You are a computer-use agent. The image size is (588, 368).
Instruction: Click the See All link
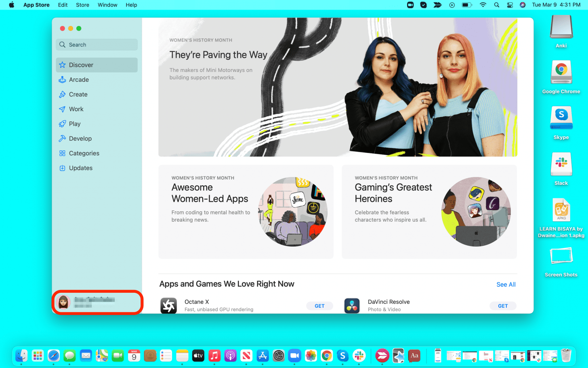[x=506, y=285]
